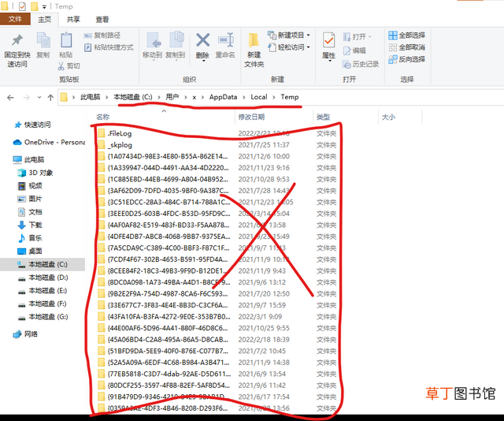Choose Paste shortcut in ribbon
The image size is (504, 421).
109,47
